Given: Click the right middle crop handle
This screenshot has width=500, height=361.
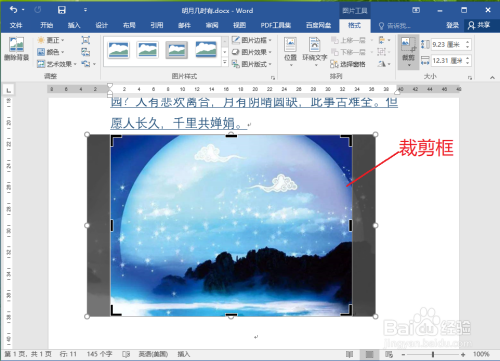Looking at the screenshot, I should click(351, 225).
